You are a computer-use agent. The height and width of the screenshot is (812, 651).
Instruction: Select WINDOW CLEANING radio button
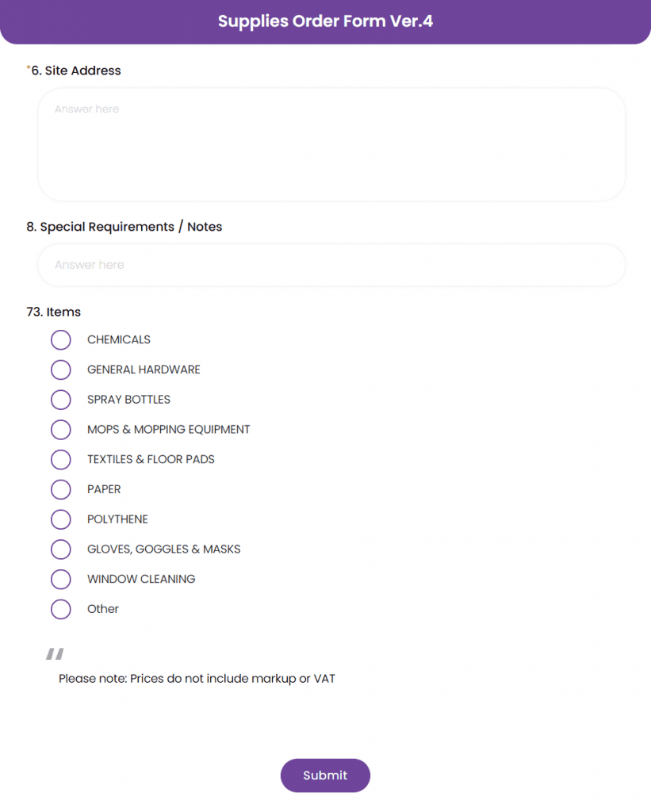click(61, 579)
